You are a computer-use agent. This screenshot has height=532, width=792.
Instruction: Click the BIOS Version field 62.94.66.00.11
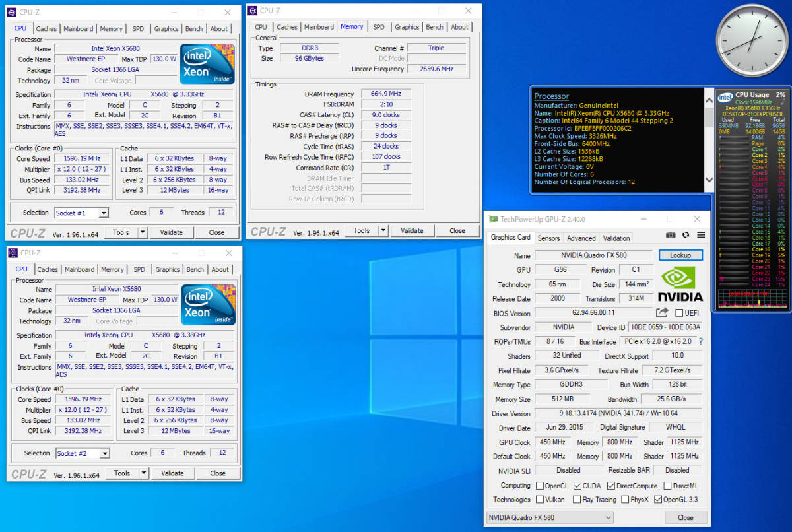[x=593, y=313]
